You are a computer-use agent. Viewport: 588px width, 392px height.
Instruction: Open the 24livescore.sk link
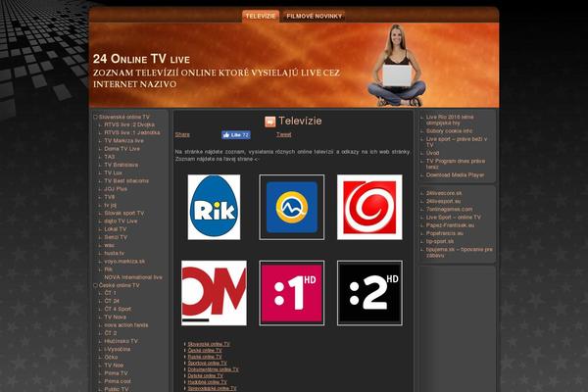(x=446, y=193)
